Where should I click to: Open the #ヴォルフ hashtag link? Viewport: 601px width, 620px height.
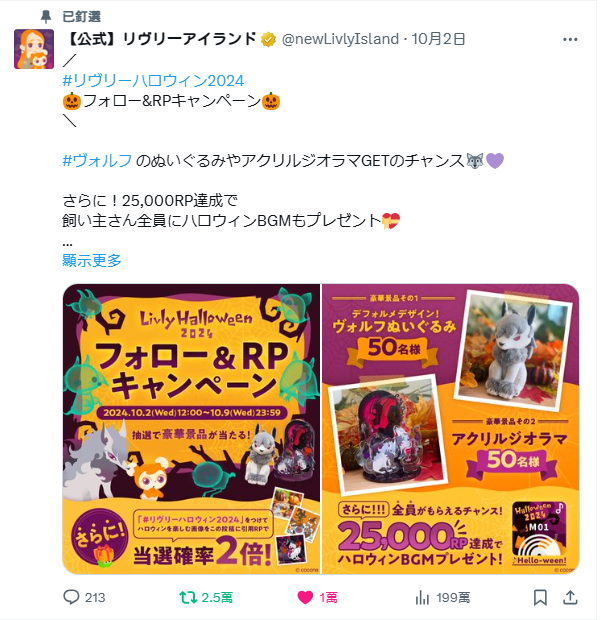(x=97, y=161)
